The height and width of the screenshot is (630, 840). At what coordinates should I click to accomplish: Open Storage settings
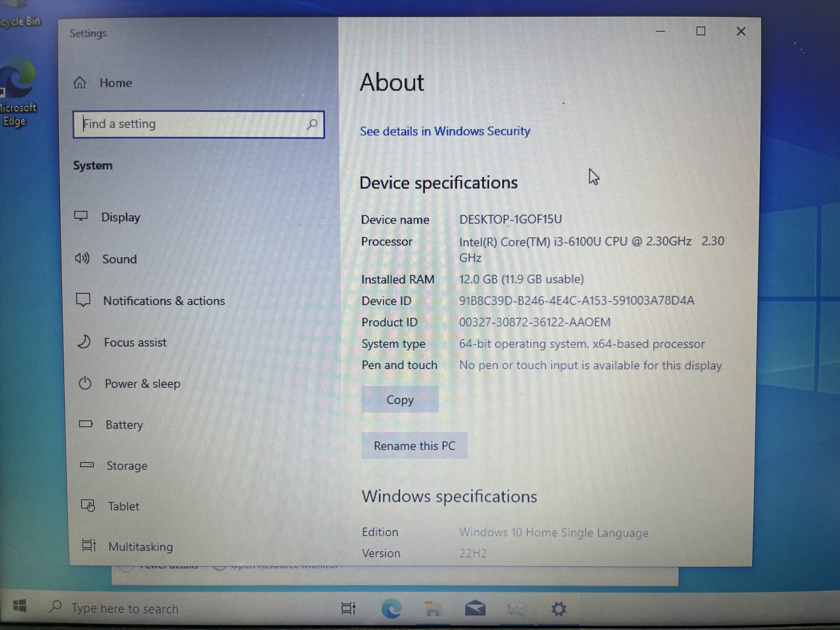[x=127, y=465]
